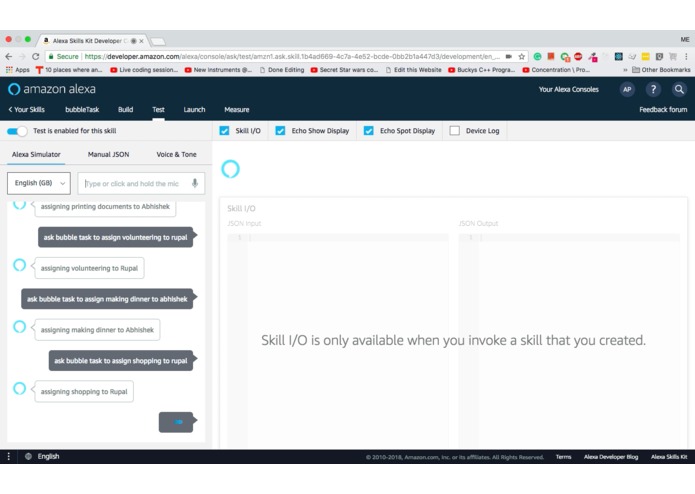Screen dimensions: 695x494
Task: Go back via '< Your Skills'
Action: tap(27, 109)
